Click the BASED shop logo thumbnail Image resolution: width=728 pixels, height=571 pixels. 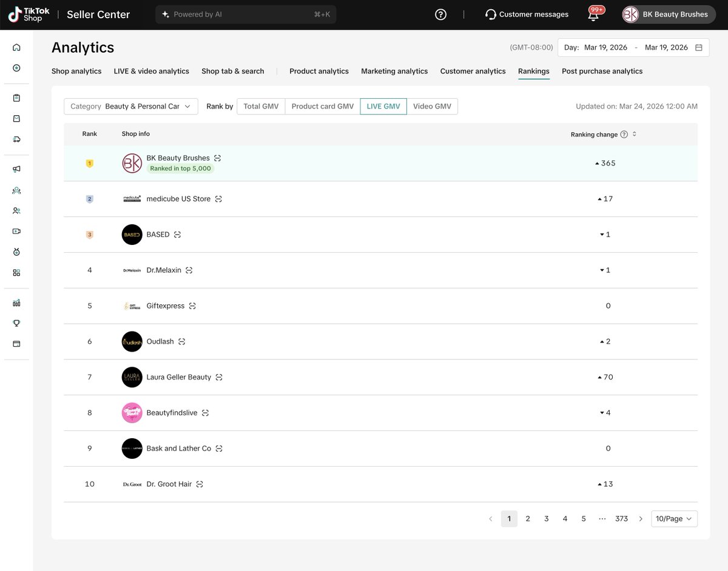click(x=132, y=235)
